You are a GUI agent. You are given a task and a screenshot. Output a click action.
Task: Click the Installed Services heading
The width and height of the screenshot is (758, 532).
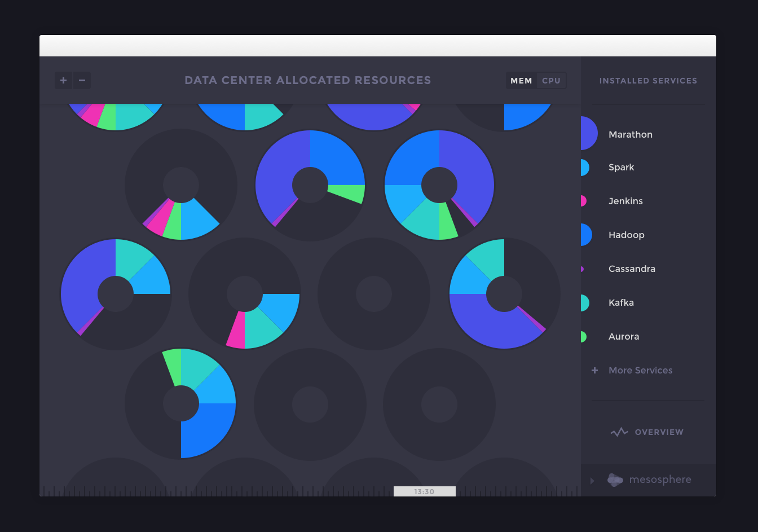(648, 81)
